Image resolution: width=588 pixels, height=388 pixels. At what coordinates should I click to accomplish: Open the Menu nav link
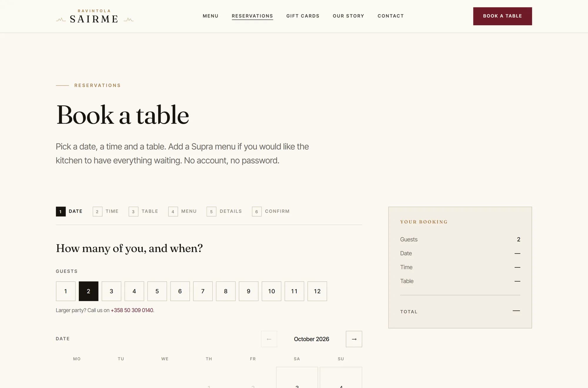click(211, 16)
